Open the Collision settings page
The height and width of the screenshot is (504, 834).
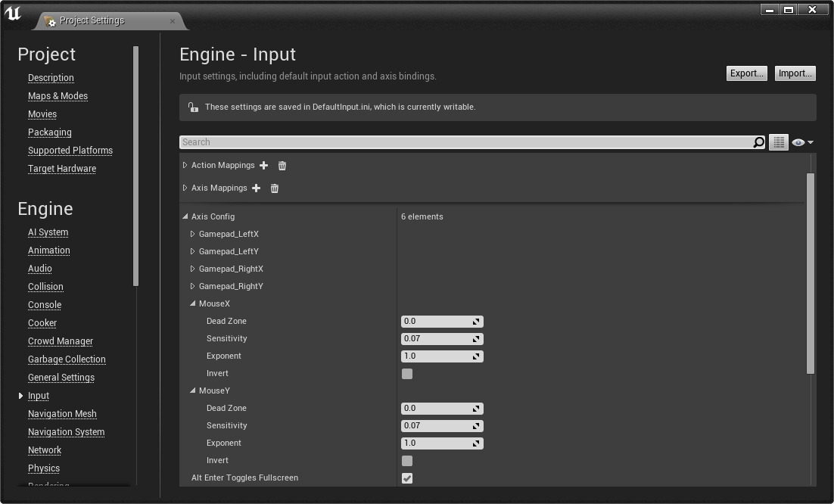45,287
